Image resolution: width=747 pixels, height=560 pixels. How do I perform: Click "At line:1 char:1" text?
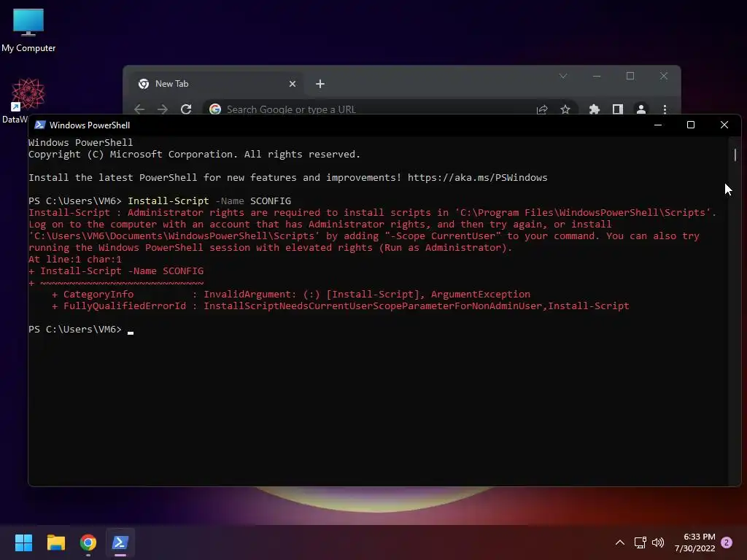pyautogui.click(x=75, y=260)
